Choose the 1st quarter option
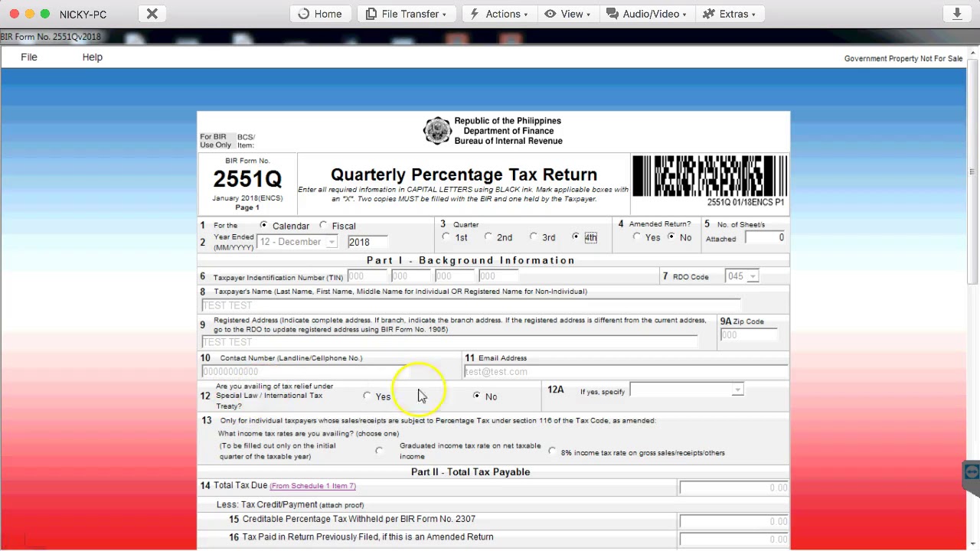980x551 pixels. 446,237
